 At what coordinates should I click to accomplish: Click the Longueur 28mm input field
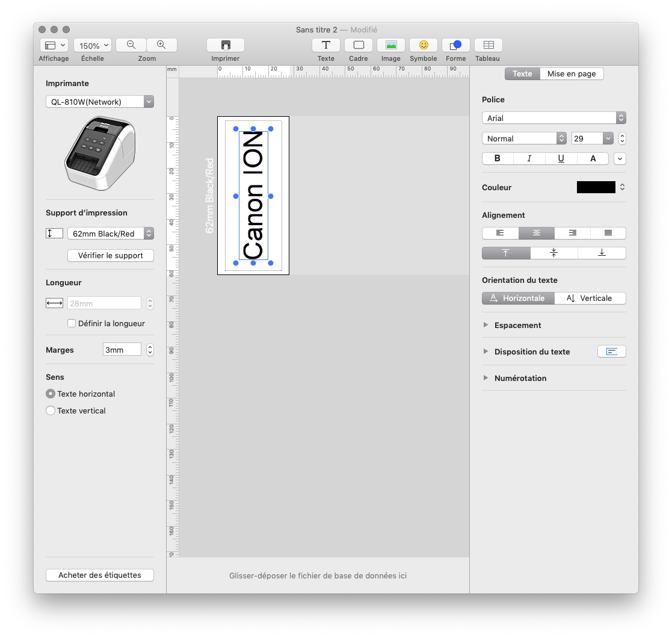[105, 303]
